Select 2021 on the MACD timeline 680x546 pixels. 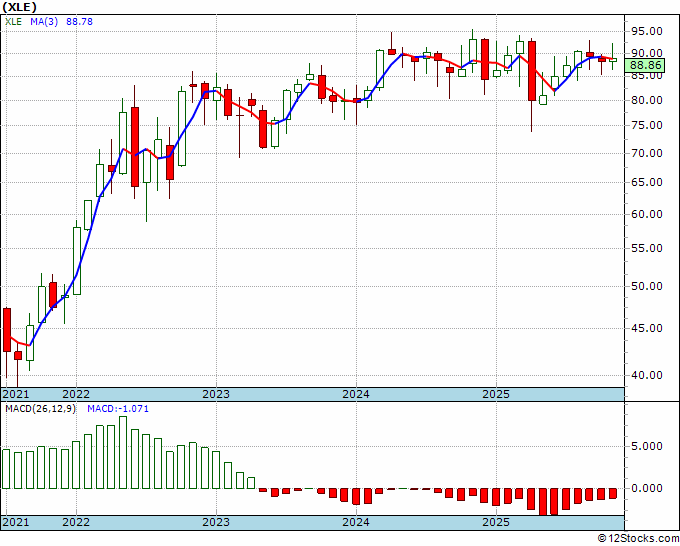(x=16, y=522)
